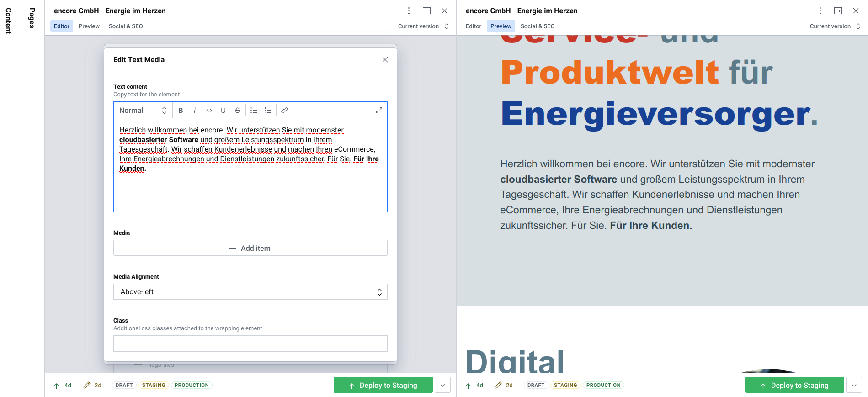
Task: Open Current version selector in right pane
Action: pyautogui.click(x=835, y=26)
